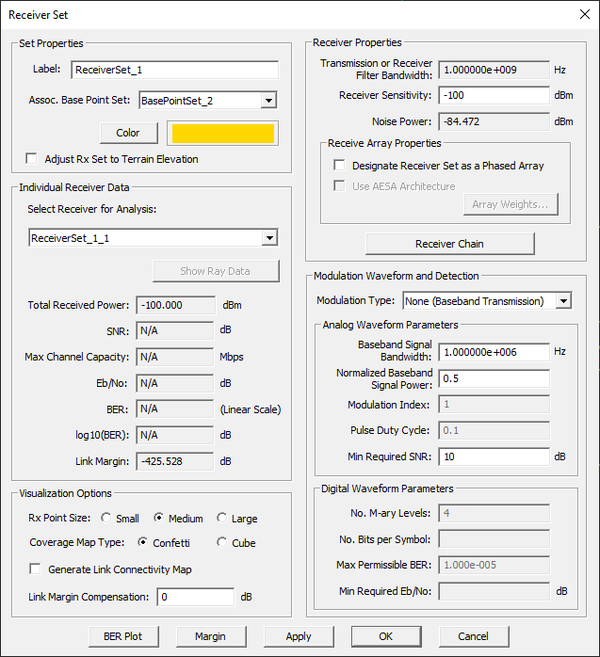
Task: Open the Receiver Chain dialog
Action: click(450, 244)
